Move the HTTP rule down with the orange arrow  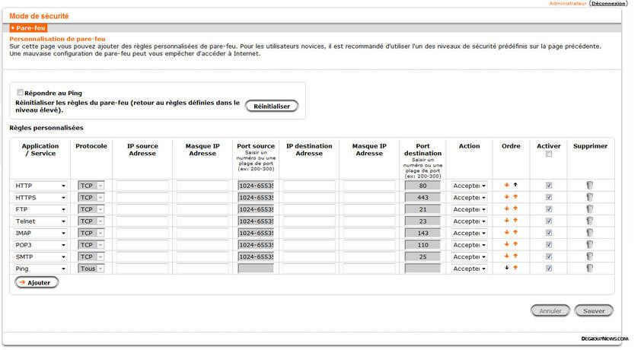506,186
